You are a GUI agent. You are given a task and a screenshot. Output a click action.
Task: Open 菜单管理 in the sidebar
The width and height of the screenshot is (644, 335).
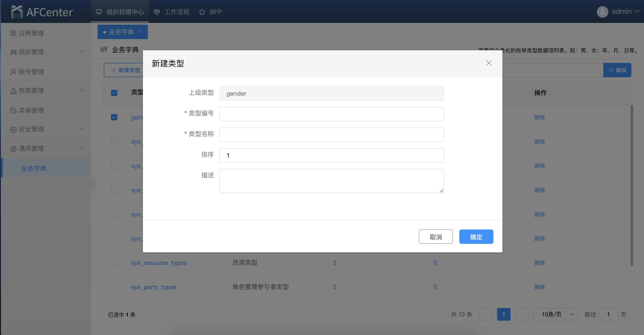coord(46,110)
